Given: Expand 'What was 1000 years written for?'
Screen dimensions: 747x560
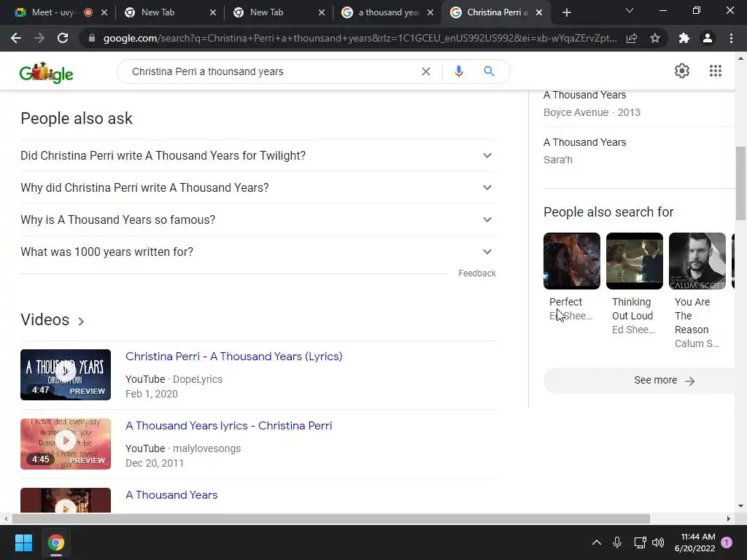Looking at the screenshot, I should coord(258,252).
